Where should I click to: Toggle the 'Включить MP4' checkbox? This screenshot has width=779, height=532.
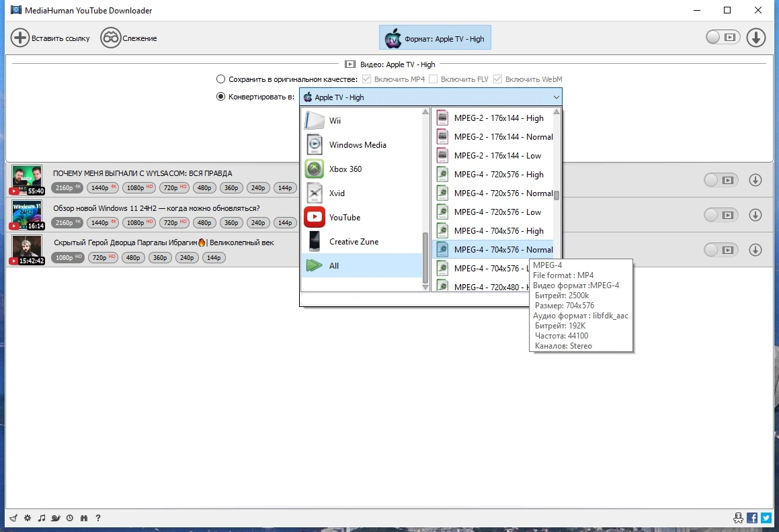pyautogui.click(x=366, y=79)
